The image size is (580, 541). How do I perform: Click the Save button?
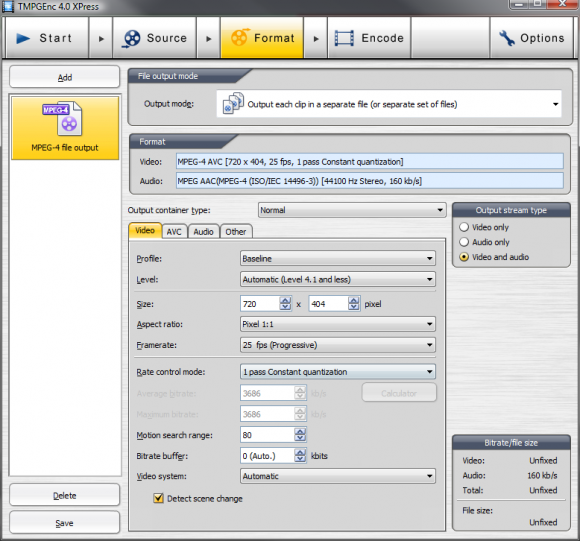click(x=65, y=523)
